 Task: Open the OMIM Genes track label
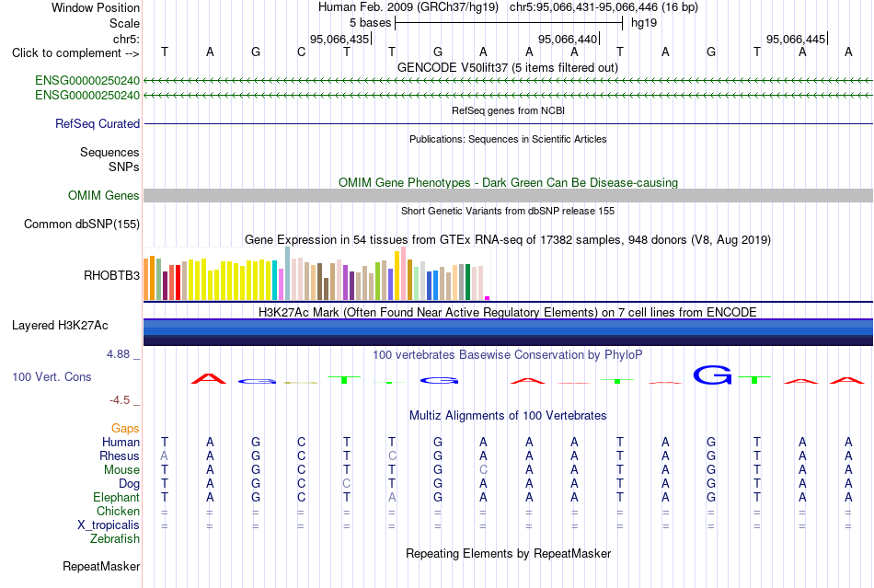(x=103, y=196)
